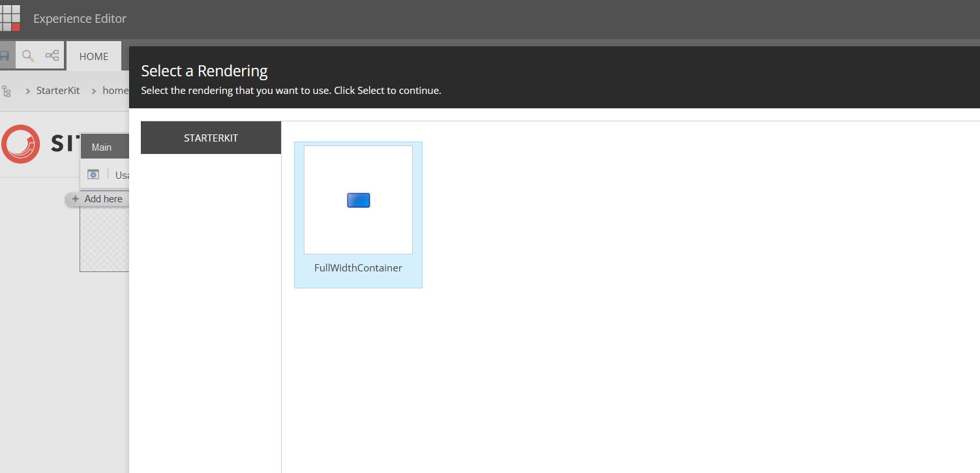Click the red Sitecore logo
The image size is (980, 473).
coord(20,144)
